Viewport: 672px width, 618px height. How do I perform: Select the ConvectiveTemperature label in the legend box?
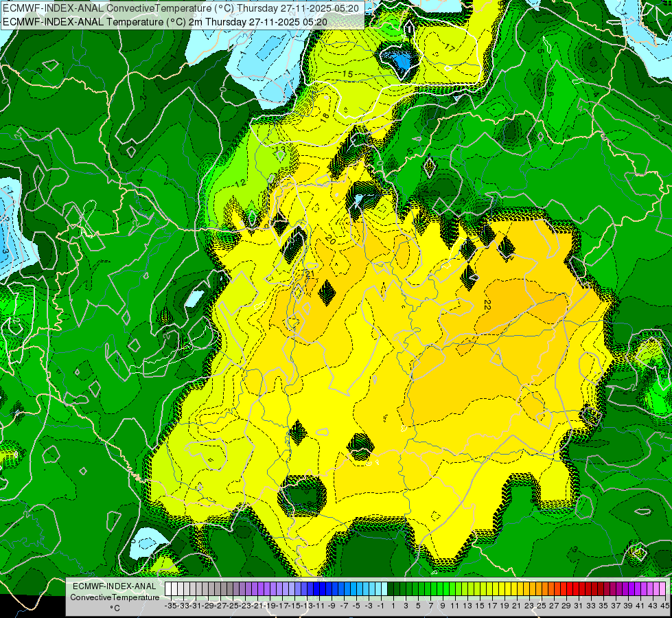(x=115, y=597)
